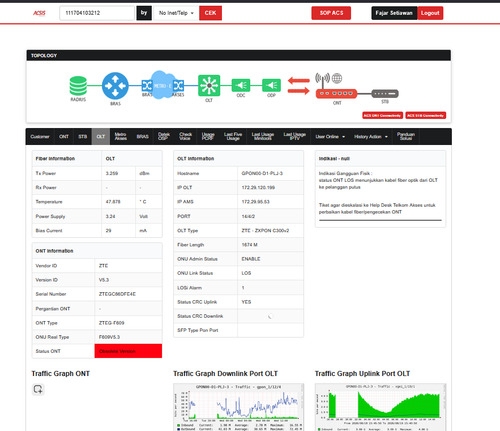Image resolution: width=500 pixels, height=431 pixels.
Task: Open the Check Voice tab
Action: 186,137
